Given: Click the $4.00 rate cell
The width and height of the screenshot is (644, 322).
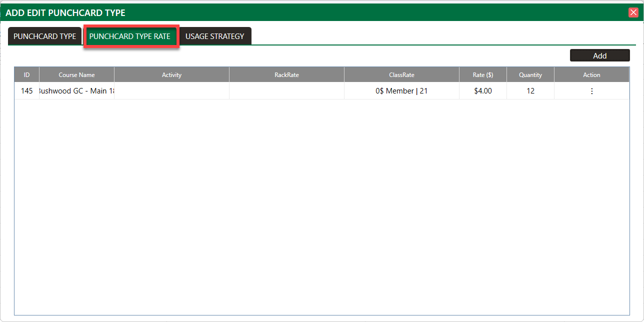Looking at the screenshot, I should [483, 91].
